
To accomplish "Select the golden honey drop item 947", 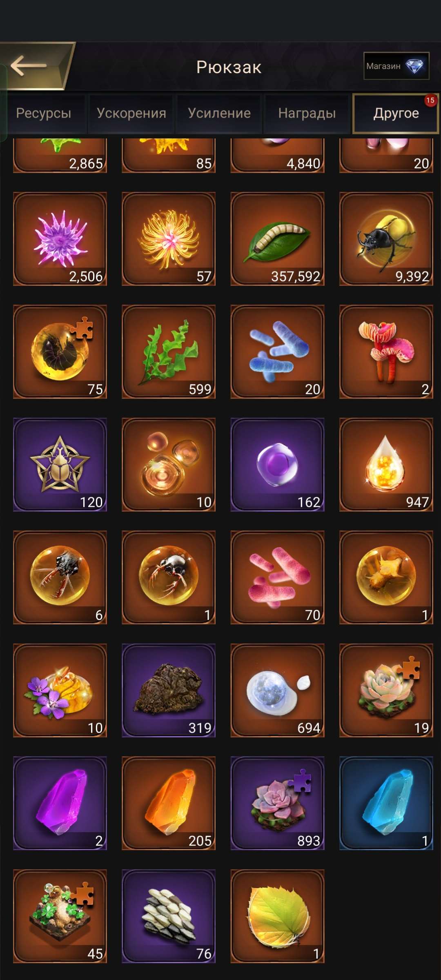I will point(386,465).
